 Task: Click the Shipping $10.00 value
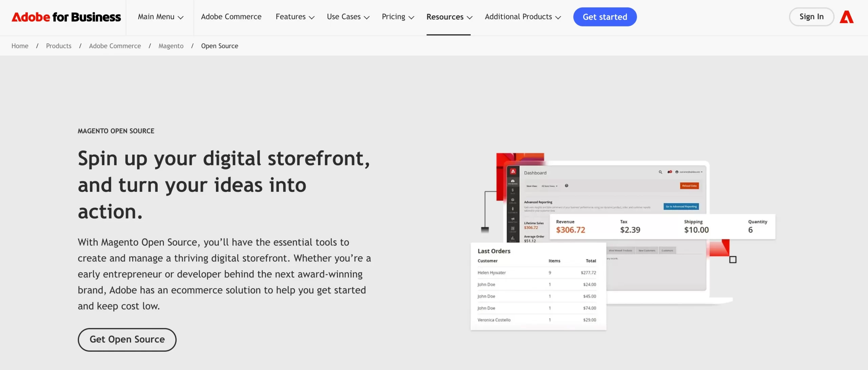[x=696, y=230]
